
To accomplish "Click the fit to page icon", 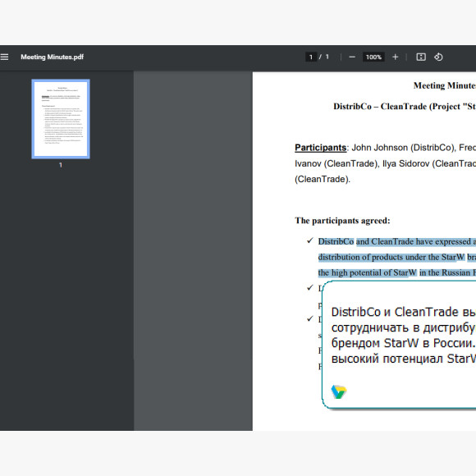I will [x=421, y=57].
